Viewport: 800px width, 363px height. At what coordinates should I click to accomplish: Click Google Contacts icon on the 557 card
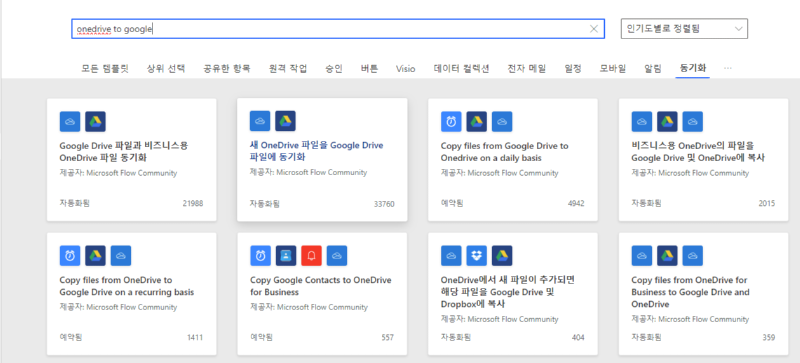[x=286, y=256]
